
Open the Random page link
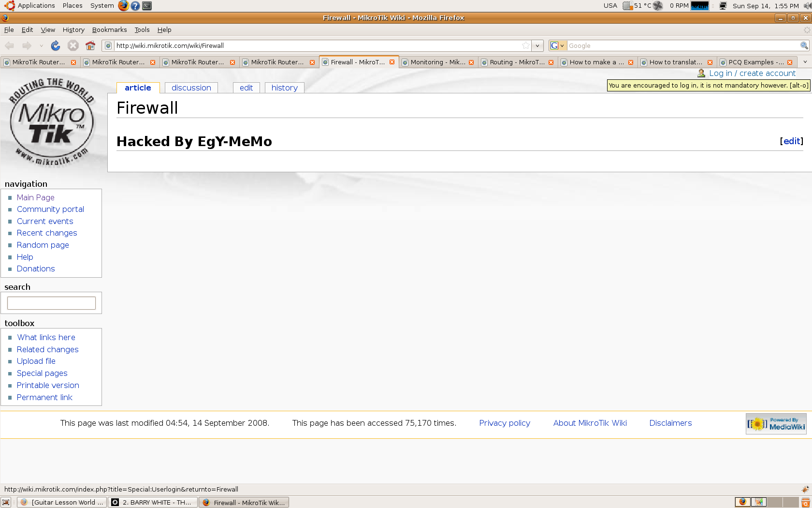point(43,245)
